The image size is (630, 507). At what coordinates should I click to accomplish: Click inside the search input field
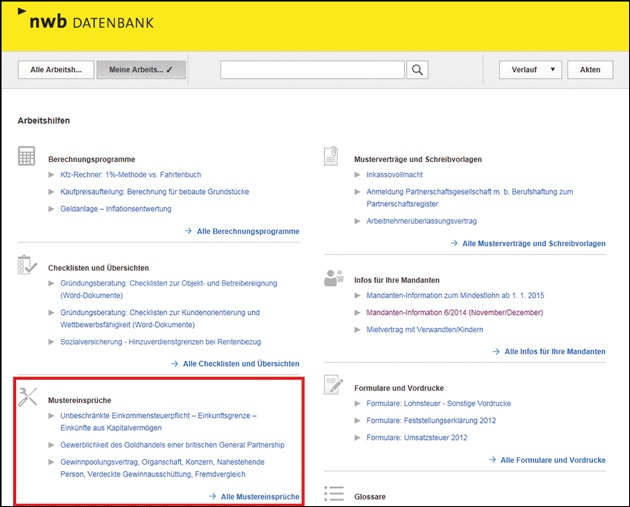312,70
